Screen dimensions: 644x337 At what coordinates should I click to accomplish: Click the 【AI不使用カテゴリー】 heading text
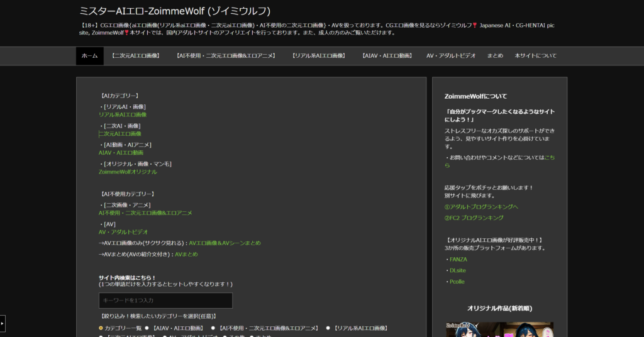point(127,194)
